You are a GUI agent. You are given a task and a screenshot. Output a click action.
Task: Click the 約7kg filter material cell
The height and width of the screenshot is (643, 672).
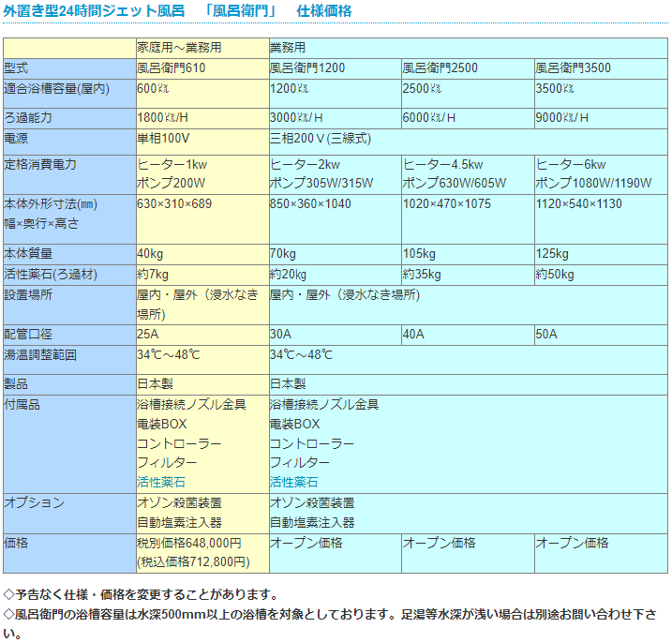(202, 275)
